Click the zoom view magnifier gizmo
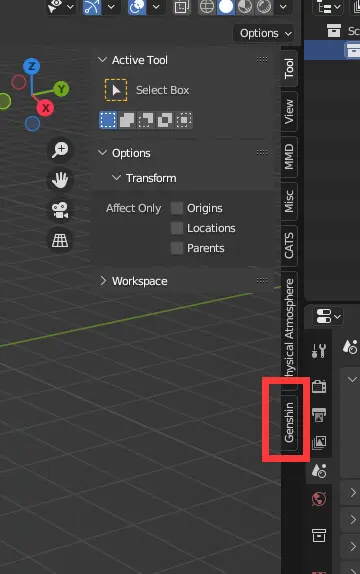360x574 pixels. (x=60, y=149)
